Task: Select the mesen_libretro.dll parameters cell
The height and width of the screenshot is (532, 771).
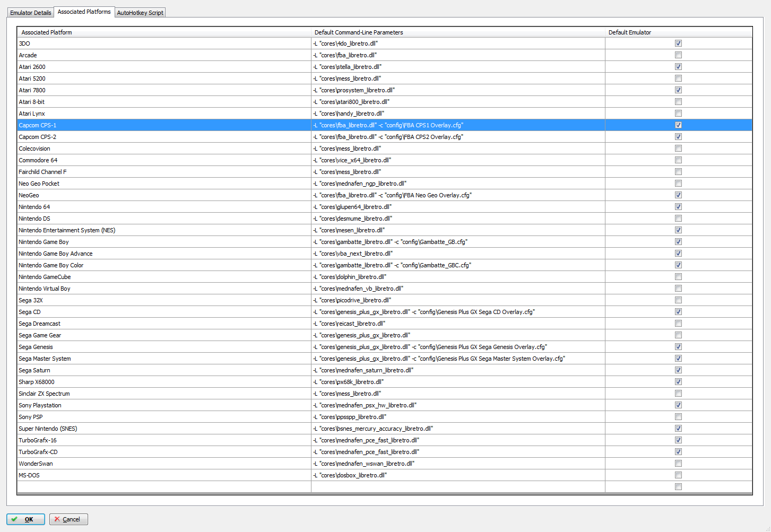Action: click(458, 230)
